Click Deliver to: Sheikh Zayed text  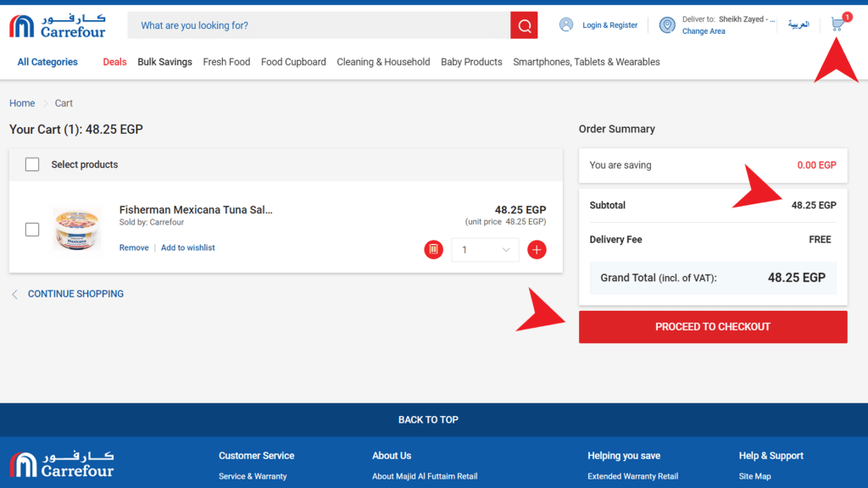point(728,19)
